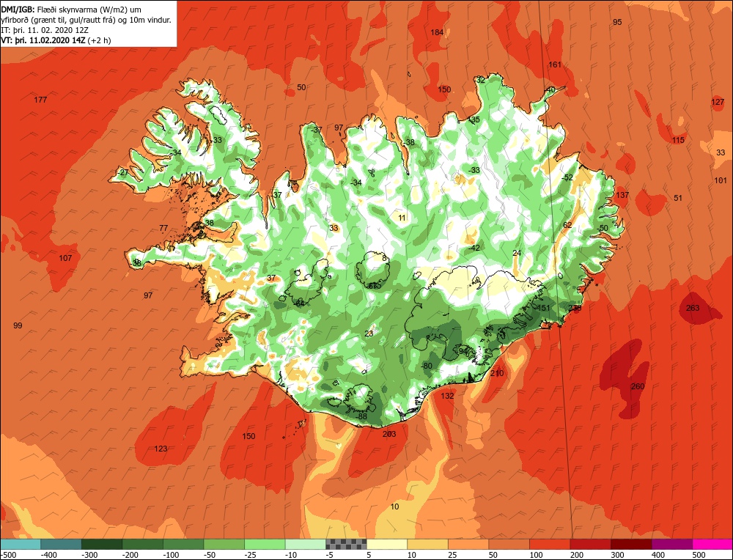Image resolution: width=733 pixels, height=560 pixels.
Task: Click the -37 flux value
Action: [317, 130]
